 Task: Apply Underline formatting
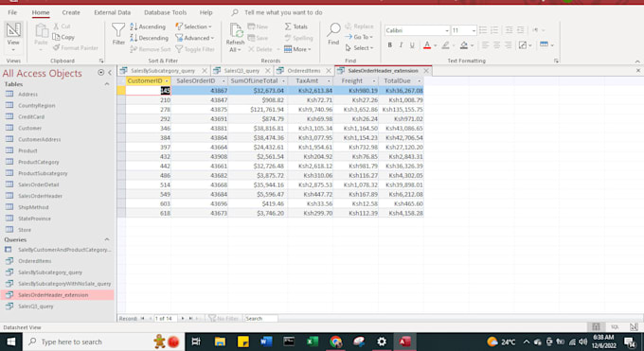point(412,45)
